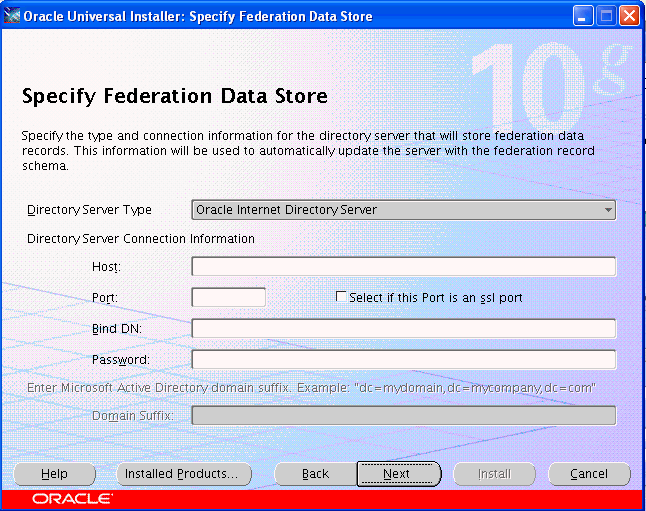Select the Password input field
This screenshot has height=511, width=646.
(404, 359)
